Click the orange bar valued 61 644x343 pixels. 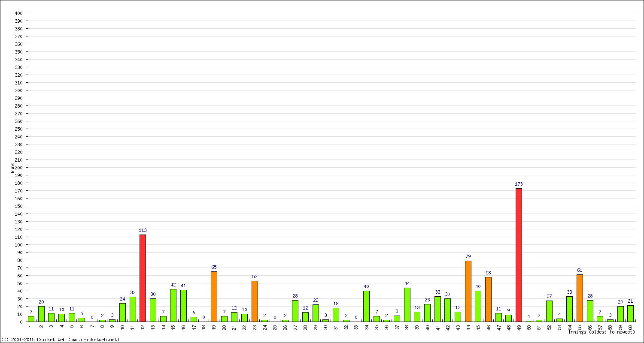580,298
